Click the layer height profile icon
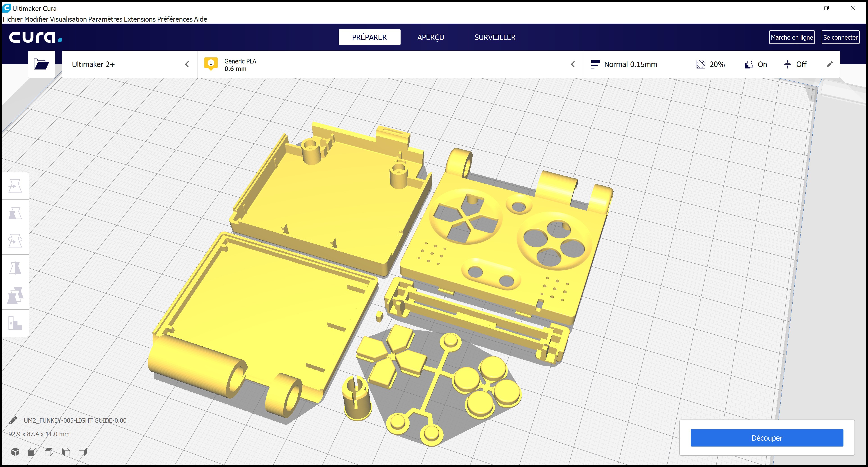Screen dimensions: 868x467 tap(595, 64)
